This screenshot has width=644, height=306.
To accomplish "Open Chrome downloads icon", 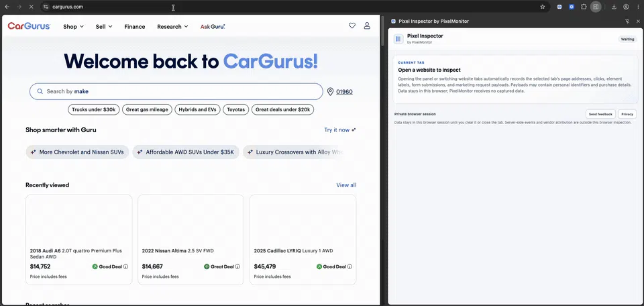I will click(614, 7).
